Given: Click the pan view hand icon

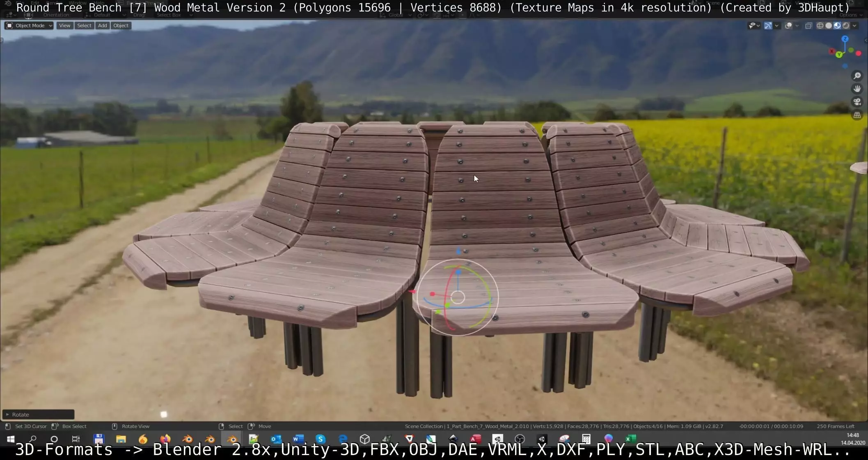Looking at the screenshot, I should [x=857, y=89].
